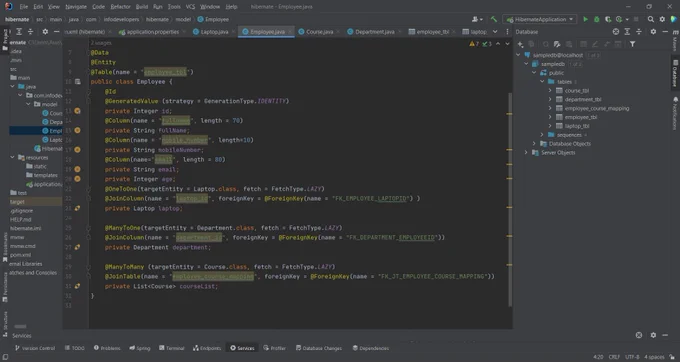Expand all in the Database panel
The width and height of the screenshot is (680, 362).
tap(627, 32)
